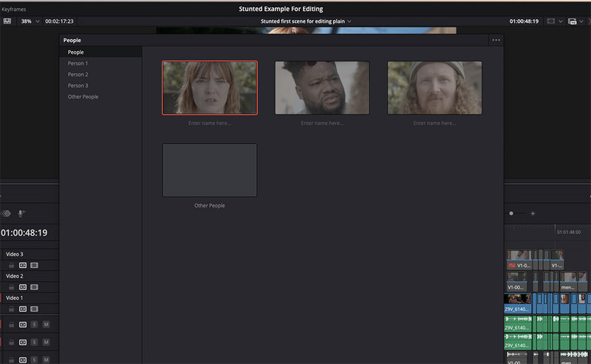Select the second green Z9V_6140 audio clip

(518, 341)
